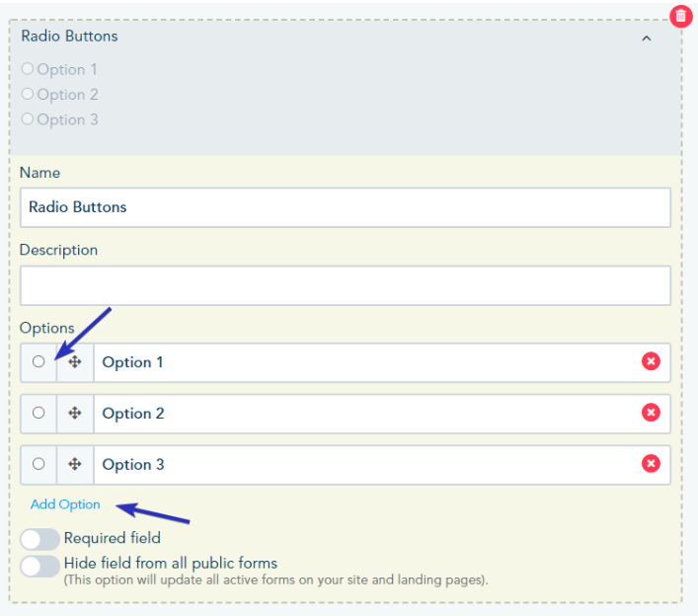Delete Option 2 using red X icon
The width and height of the screenshot is (698, 616).
[x=651, y=413]
